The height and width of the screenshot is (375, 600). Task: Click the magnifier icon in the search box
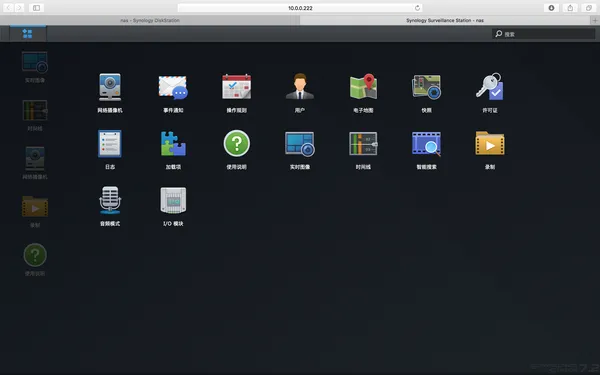(499, 34)
